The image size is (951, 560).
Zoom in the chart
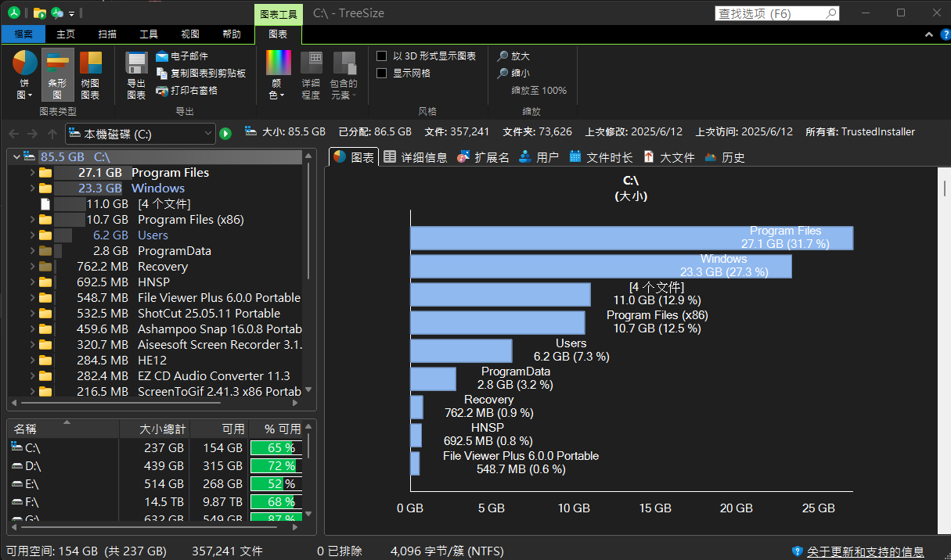[x=513, y=56]
